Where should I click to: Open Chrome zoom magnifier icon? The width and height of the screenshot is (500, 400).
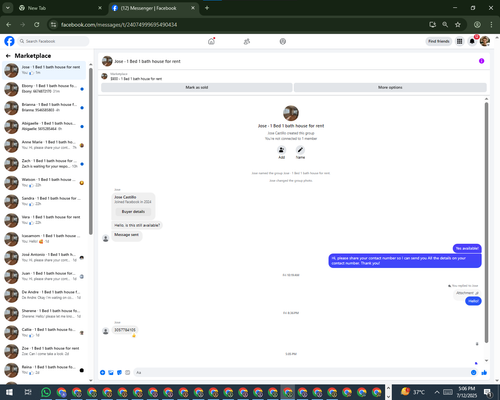tap(445, 24)
